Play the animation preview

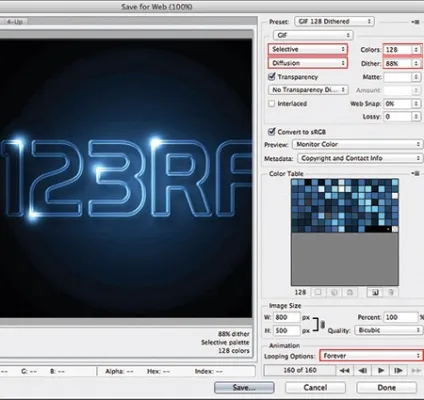tap(381, 370)
